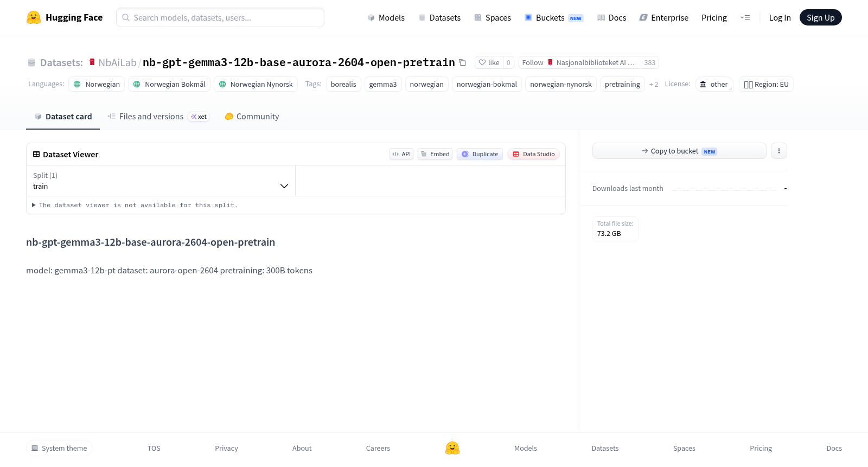868x467 pixels.
Task: Open the NbAiLab organization link
Action: pos(117,62)
